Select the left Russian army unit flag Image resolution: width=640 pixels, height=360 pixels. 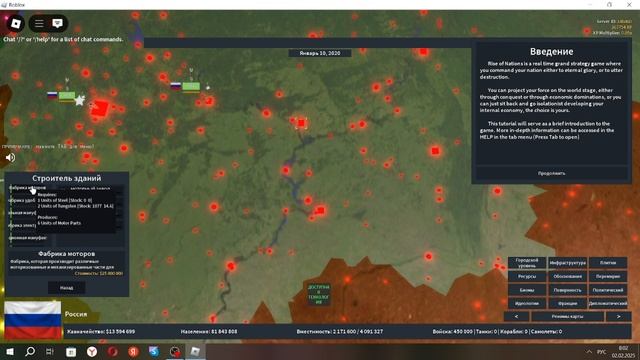click(52, 96)
